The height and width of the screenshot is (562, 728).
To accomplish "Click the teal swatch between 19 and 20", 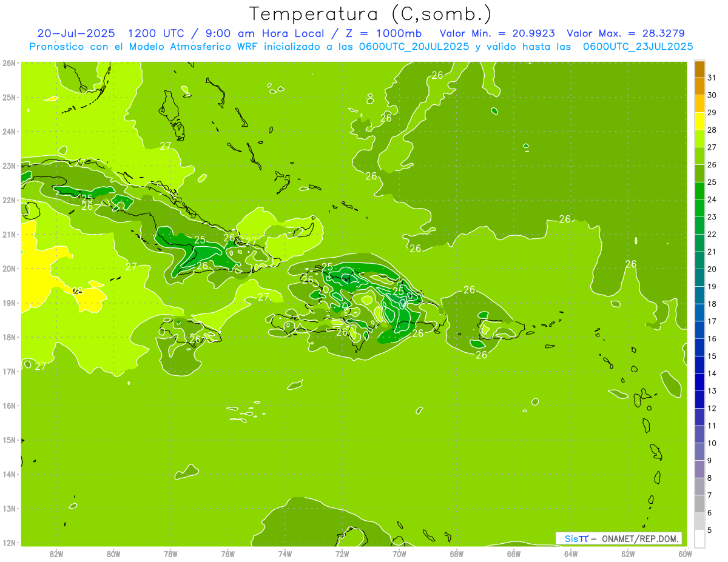I will 699,278.
